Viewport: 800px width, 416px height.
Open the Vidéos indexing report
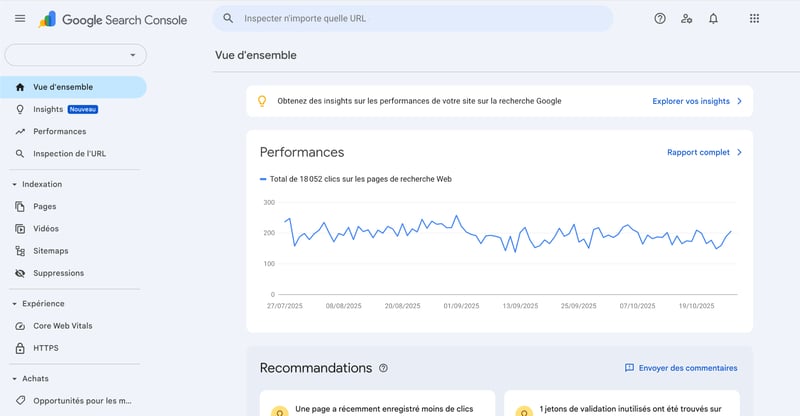tap(73, 229)
